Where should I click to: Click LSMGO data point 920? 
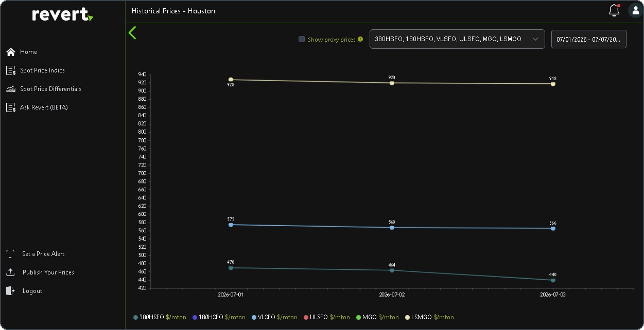coord(392,83)
